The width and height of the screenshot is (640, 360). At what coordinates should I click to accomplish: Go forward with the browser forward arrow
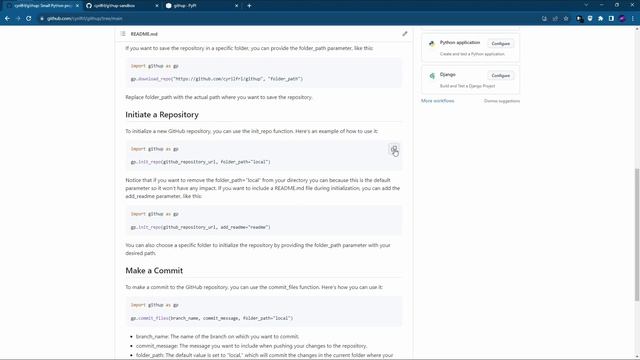pyautogui.click(x=18, y=18)
